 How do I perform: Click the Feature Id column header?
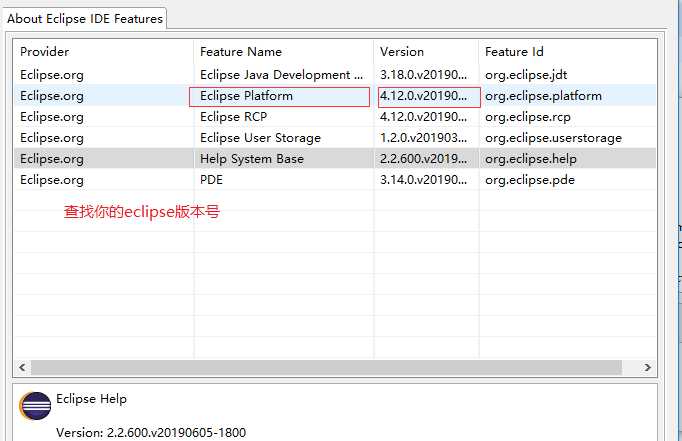[x=514, y=52]
